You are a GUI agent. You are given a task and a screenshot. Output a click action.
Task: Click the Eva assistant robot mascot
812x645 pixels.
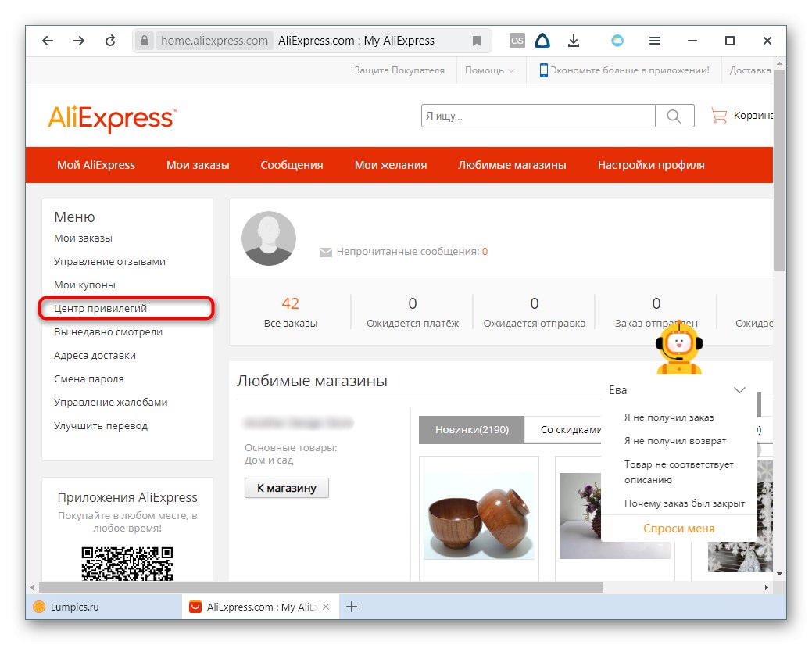click(679, 347)
